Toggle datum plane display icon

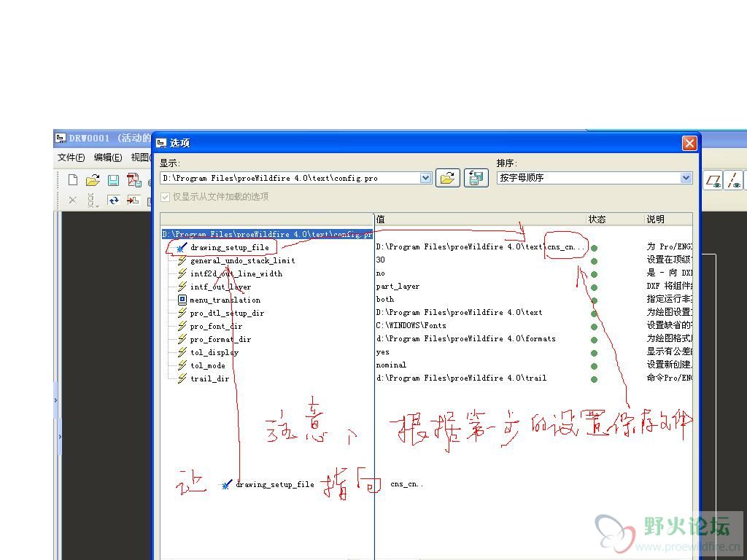coord(713,181)
